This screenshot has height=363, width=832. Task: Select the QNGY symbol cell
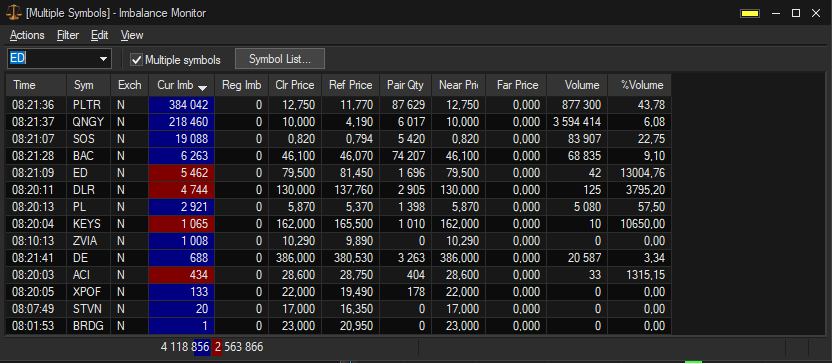tap(89, 122)
